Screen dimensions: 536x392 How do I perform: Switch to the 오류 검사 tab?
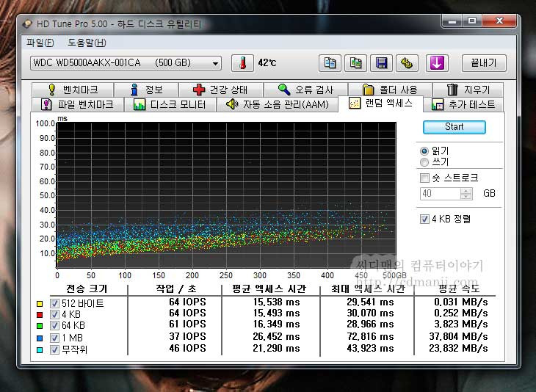(x=305, y=90)
